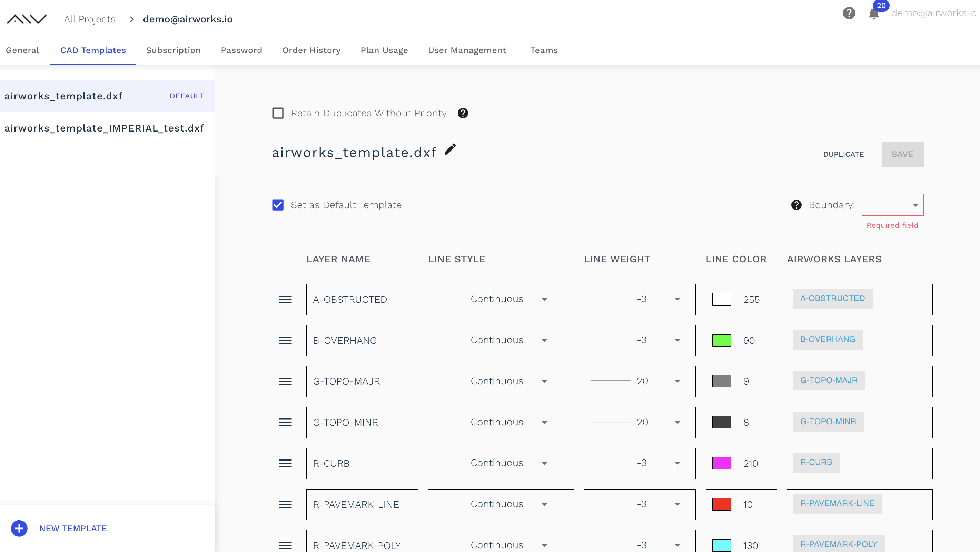
Task: Open line weight dropdown for R-PAVEMARK-LINE
Action: (640, 504)
